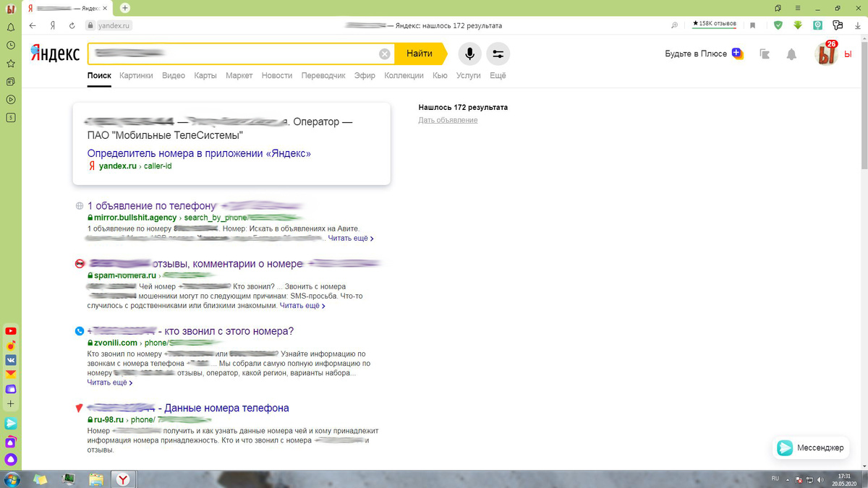Viewport: 868px width, 488px height.
Task: Open the purple icon just above Alice in sidebar
Action: [x=11, y=442]
